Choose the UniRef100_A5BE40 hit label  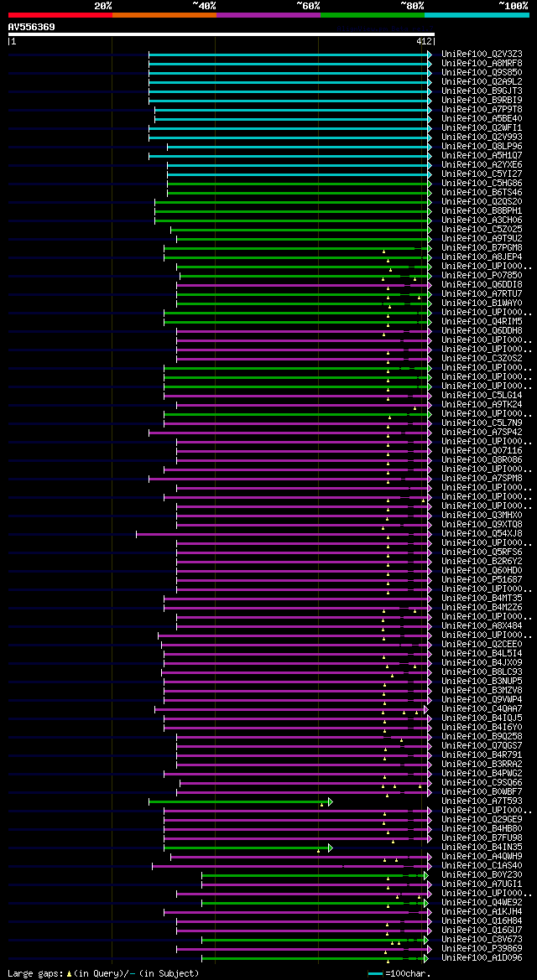tap(482, 119)
